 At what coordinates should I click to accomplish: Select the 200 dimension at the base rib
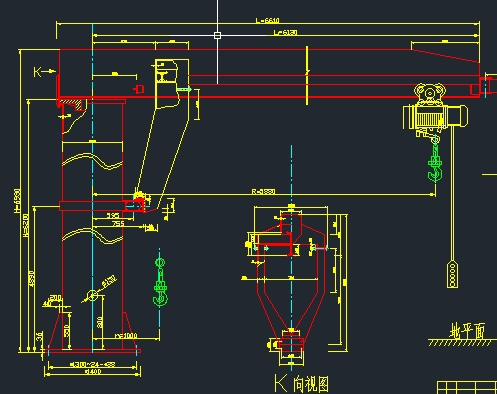pyautogui.click(x=55, y=297)
